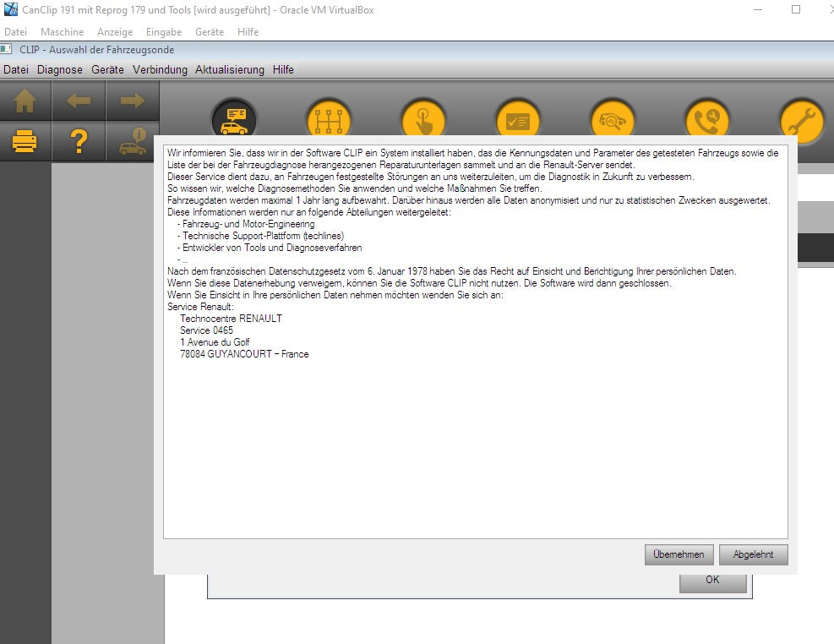Go back with the left arrow icon
The width and height of the screenshot is (834, 644).
tap(79, 102)
